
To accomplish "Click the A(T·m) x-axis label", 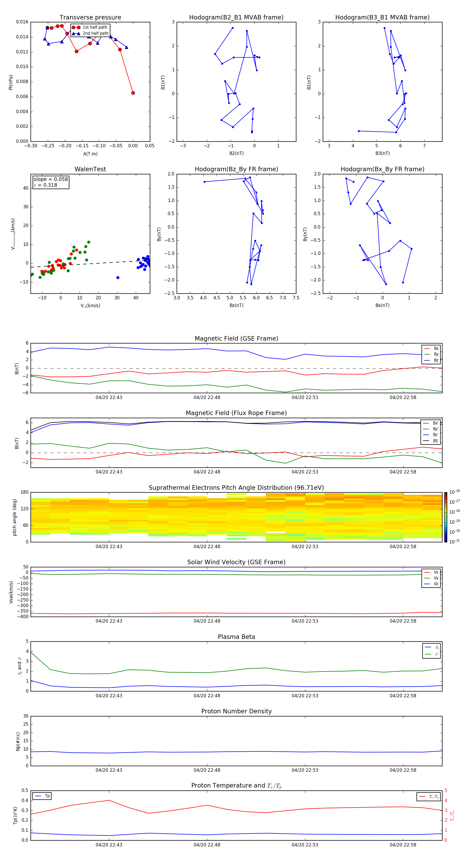I will [90, 154].
